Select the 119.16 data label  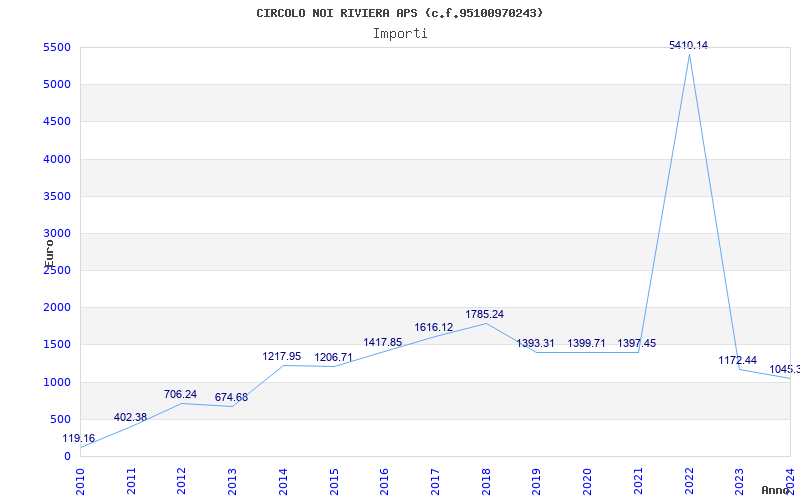79,438
